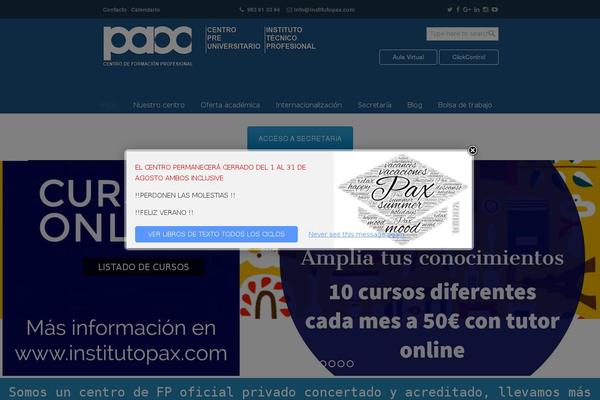Open the Internacionalización menu
The image size is (600, 400).
[x=309, y=105]
